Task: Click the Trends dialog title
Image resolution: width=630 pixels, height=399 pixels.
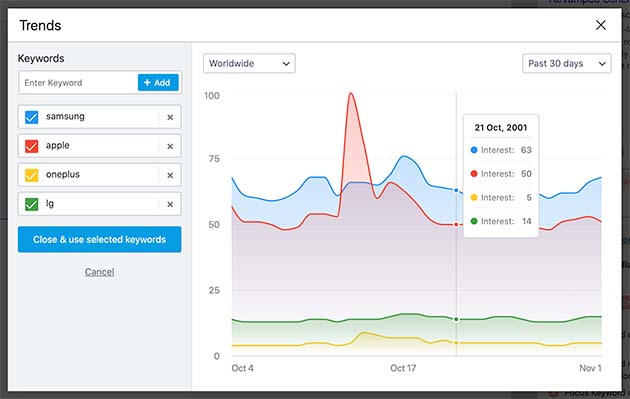Action: tap(40, 26)
